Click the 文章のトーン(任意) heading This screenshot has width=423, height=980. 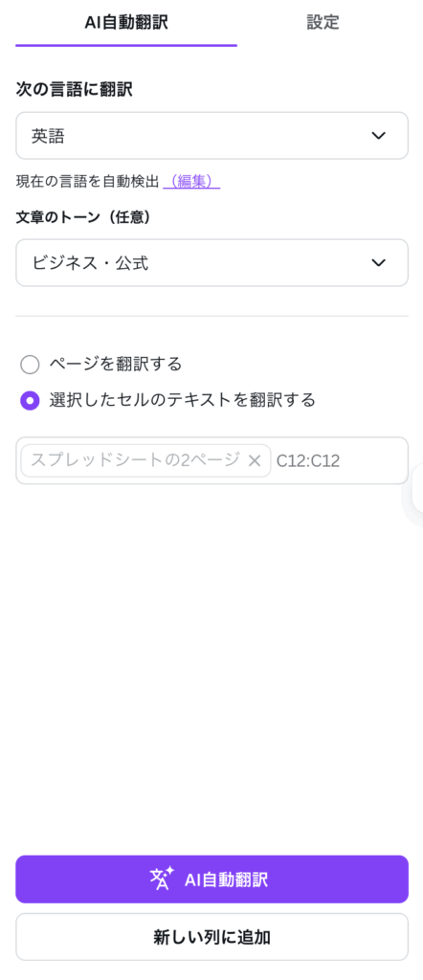pos(83,217)
